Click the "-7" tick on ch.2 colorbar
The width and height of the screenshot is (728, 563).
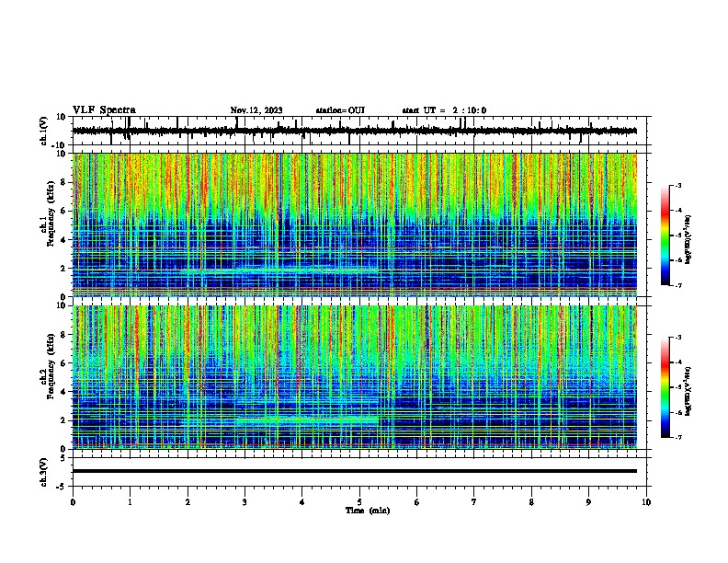pyautogui.click(x=677, y=437)
